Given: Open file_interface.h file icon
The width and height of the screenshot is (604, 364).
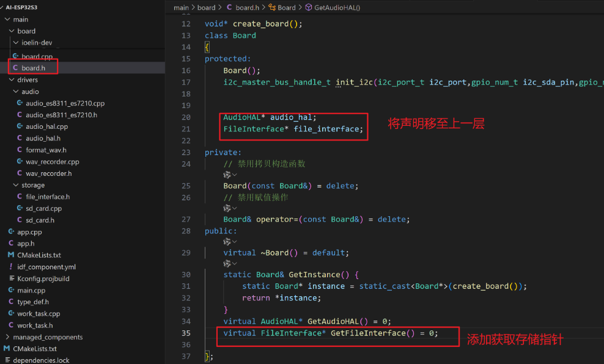Looking at the screenshot, I should click(20, 197).
